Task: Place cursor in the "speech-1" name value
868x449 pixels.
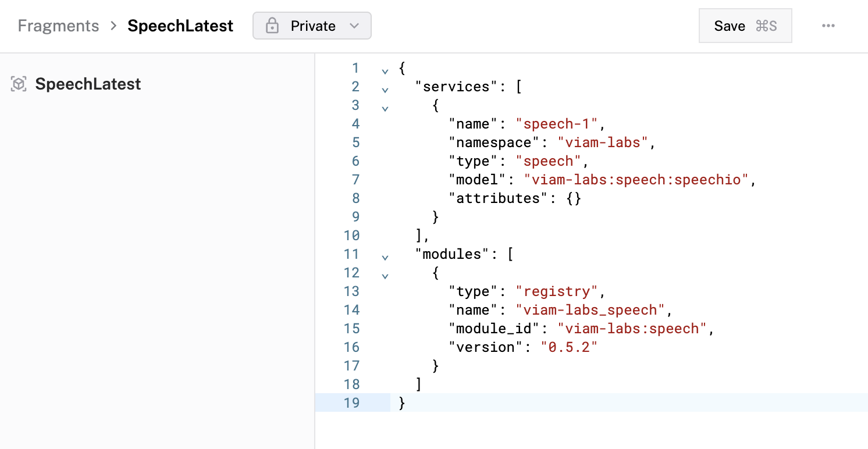Action: (561, 124)
